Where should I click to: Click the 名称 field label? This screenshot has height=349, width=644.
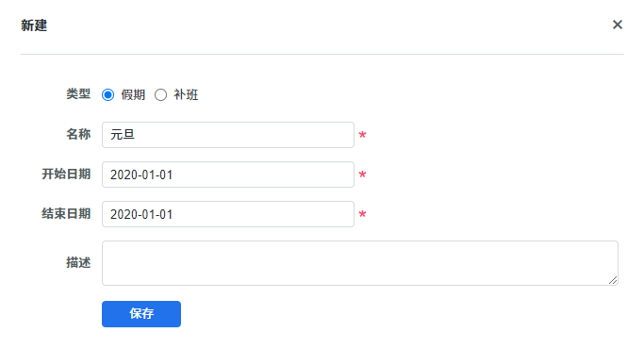pyautogui.click(x=78, y=135)
